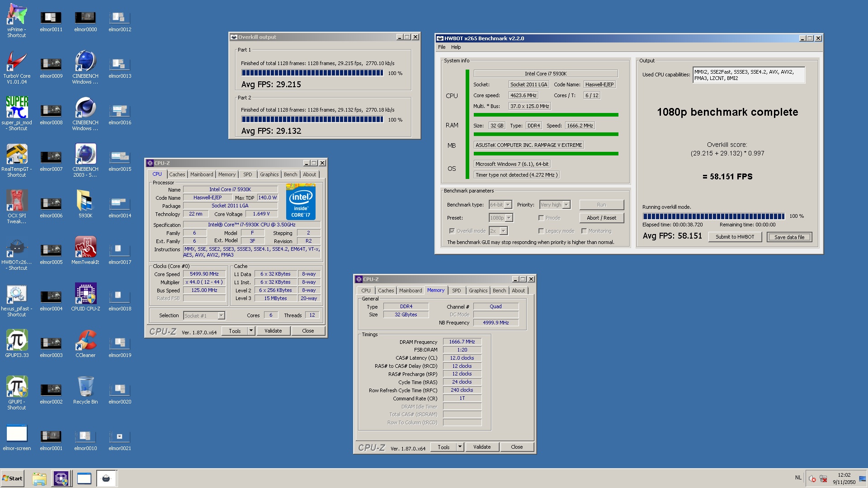Open About tab in CPU-Z Memory window
Image resolution: width=868 pixels, height=488 pixels.
pos(519,291)
